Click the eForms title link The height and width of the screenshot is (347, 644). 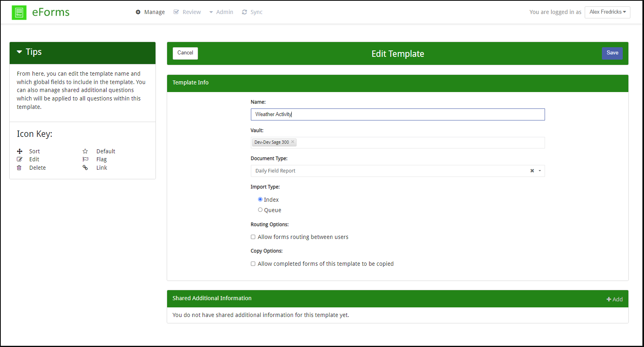50,12
